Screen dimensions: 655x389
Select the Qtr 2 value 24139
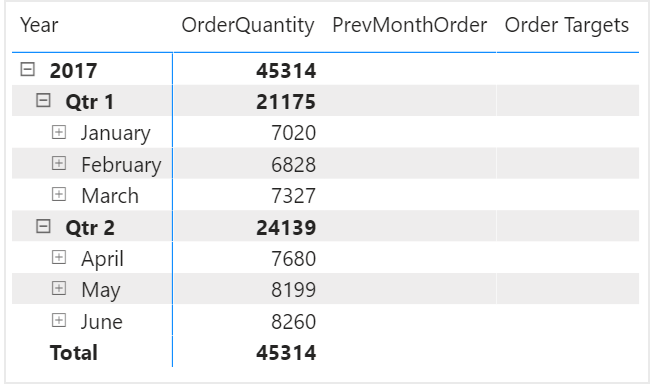(286, 227)
